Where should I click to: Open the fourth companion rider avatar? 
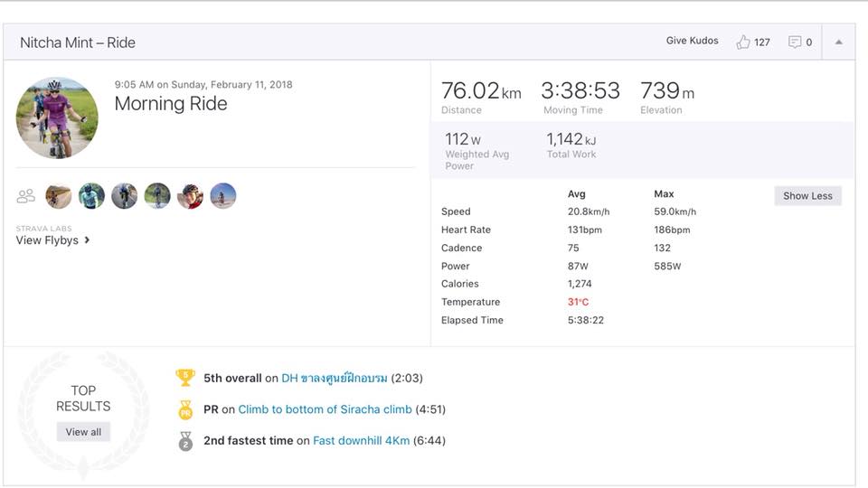[157, 196]
